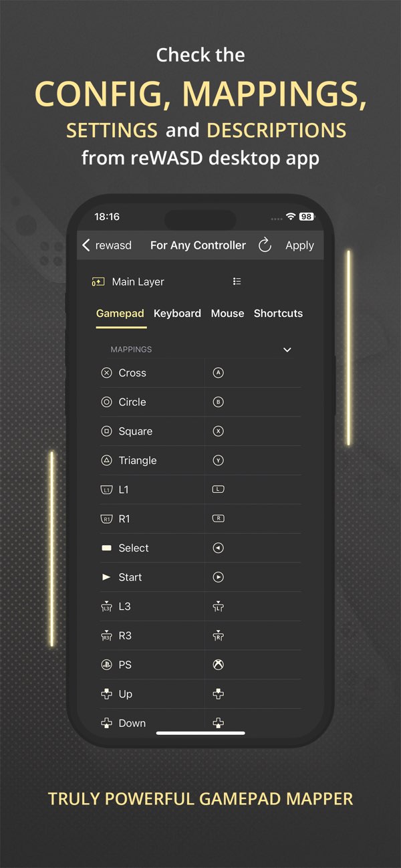The width and height of the screenshot is (401, 868).
Task: Open the Mouse tab
Action: coord(227,313)
